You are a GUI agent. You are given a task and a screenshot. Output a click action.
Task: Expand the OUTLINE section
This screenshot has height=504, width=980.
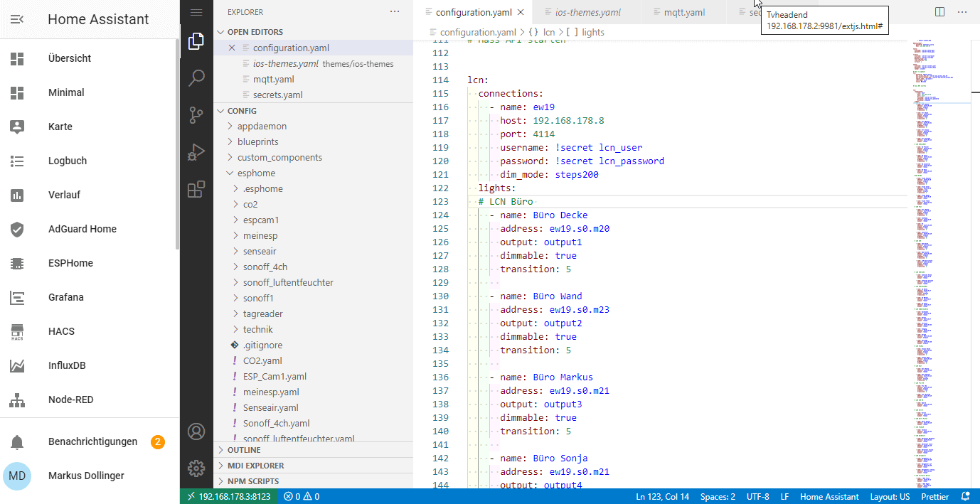pos(244,450)
